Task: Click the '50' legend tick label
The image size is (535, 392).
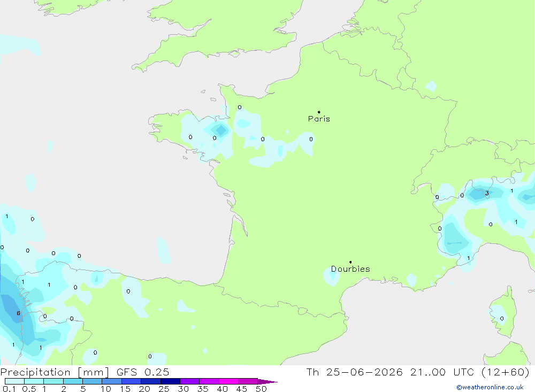Action: click(261, 389)
